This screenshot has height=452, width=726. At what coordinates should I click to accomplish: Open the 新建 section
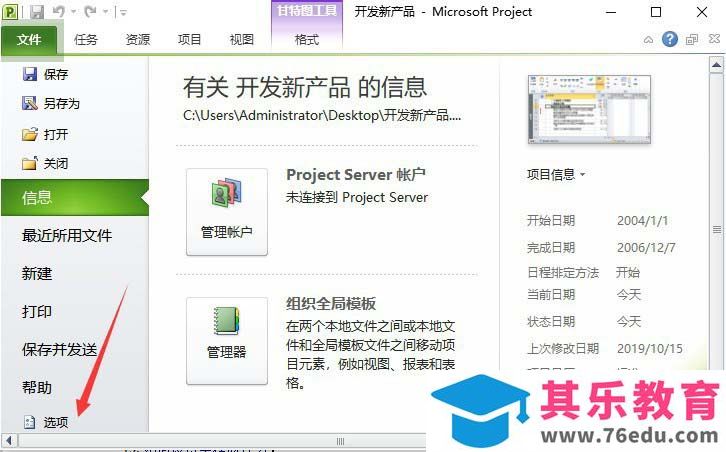tap(37, 273)
